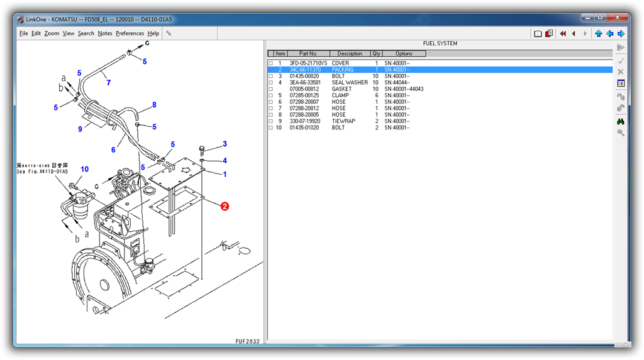The width and height of the screenshot is (644, 360).
Task: Check the box for BOLT 01435-00820 row
Action: coord(270,77)
